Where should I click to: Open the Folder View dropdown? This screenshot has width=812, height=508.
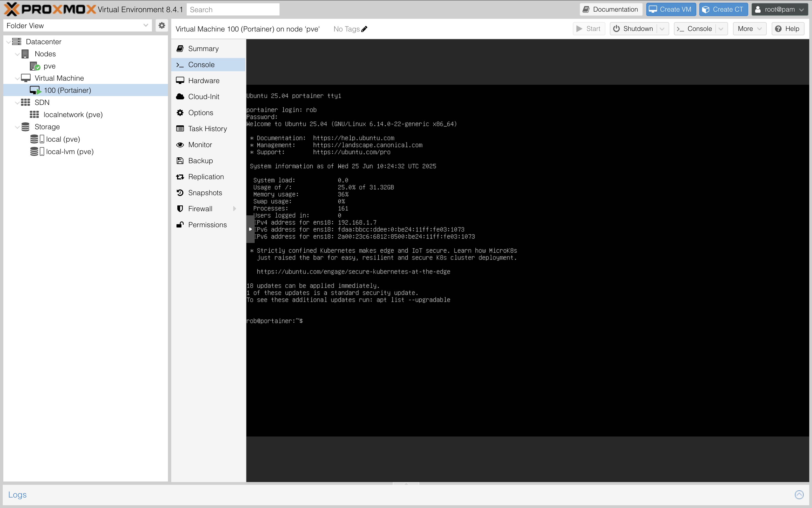pos(145,25)
